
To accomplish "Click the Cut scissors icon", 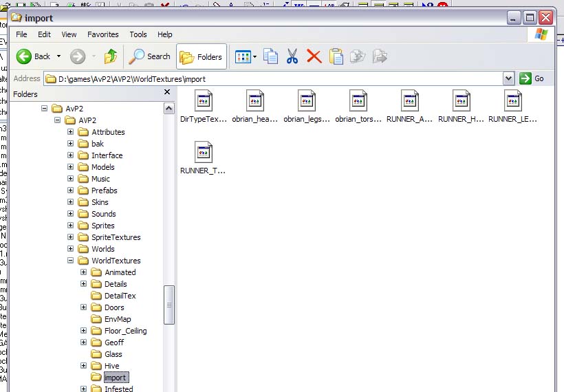I will (x=292, y=56).
